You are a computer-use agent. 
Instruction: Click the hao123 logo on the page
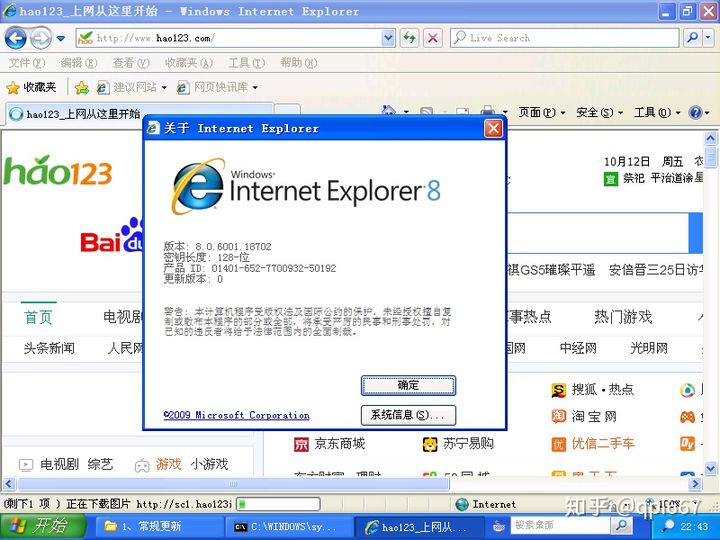click(58, 171)
